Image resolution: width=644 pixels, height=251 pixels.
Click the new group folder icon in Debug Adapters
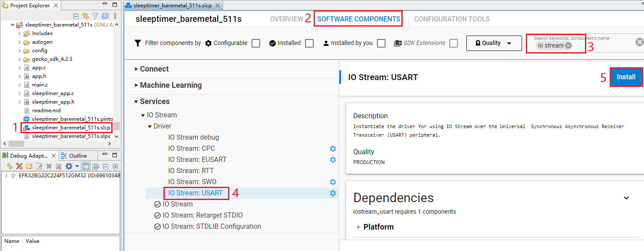pyautogui.click(x=29, y=166)
